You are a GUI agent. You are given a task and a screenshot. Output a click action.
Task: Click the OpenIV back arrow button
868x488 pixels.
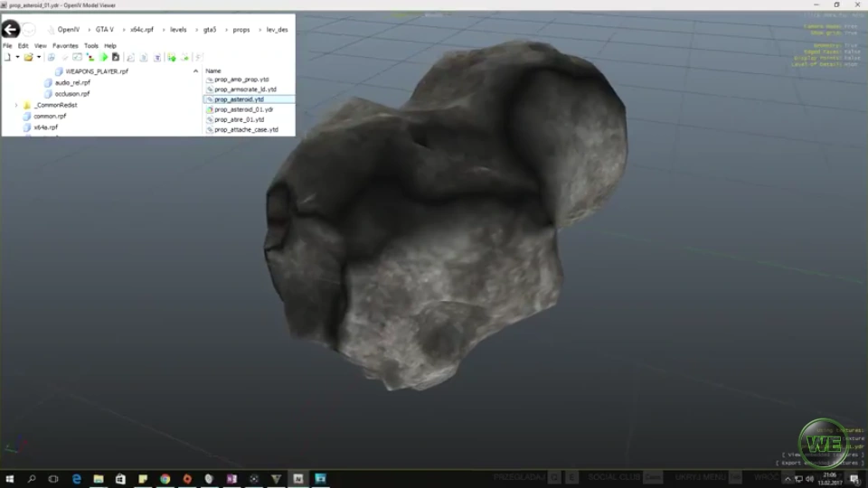pyautogui.click(x=11, y=29)
